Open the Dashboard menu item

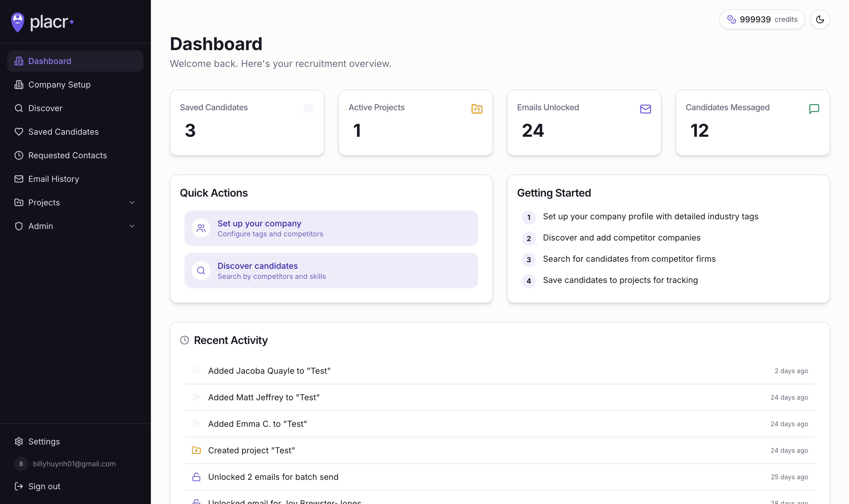pyautogui.click(x=75, y=61)
